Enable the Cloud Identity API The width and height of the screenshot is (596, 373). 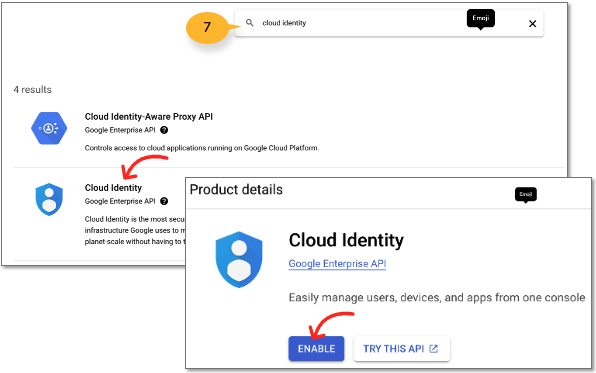click(316, 349)
